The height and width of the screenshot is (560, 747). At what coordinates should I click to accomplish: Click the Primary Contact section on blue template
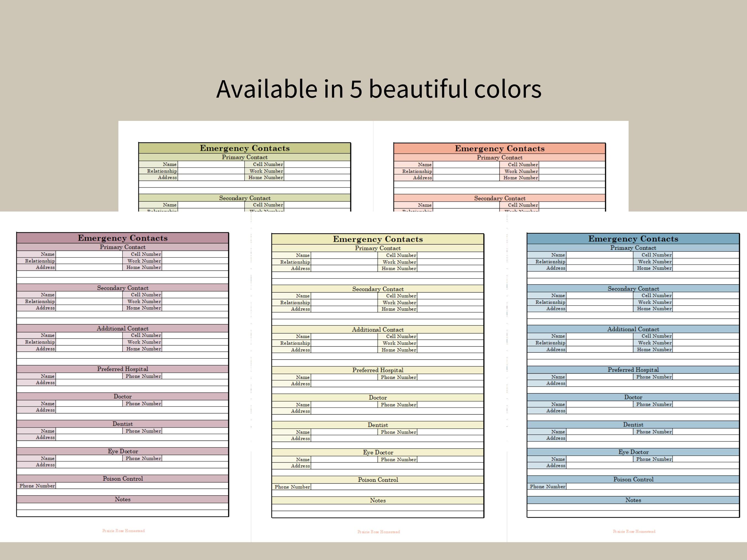634,248
